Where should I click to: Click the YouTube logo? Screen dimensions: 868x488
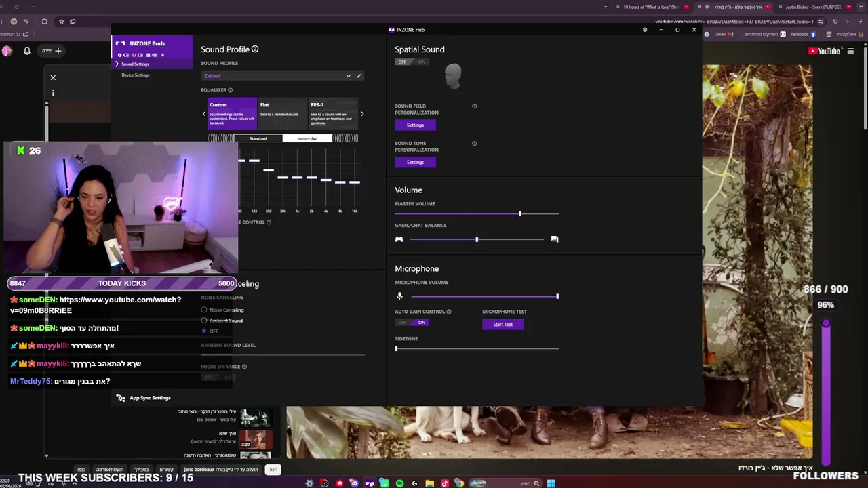click(824, 51)
